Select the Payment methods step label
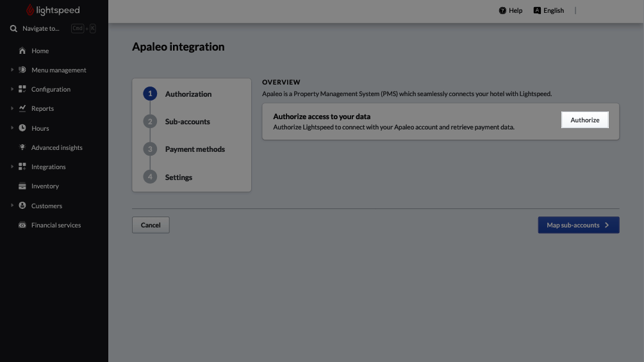 pos(195,149)
